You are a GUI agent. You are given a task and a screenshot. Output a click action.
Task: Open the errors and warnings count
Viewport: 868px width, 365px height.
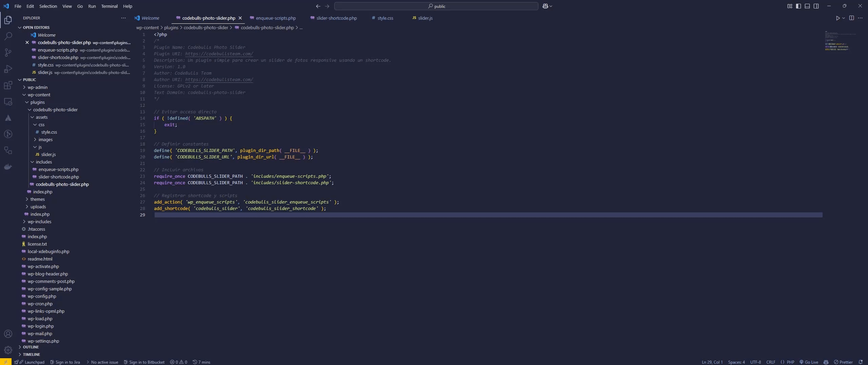tap(179, 362)
